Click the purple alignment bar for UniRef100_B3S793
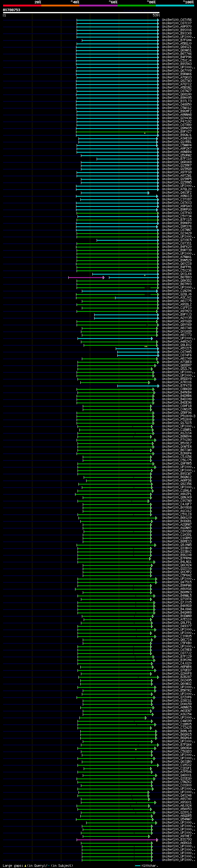 coord(117,840)
